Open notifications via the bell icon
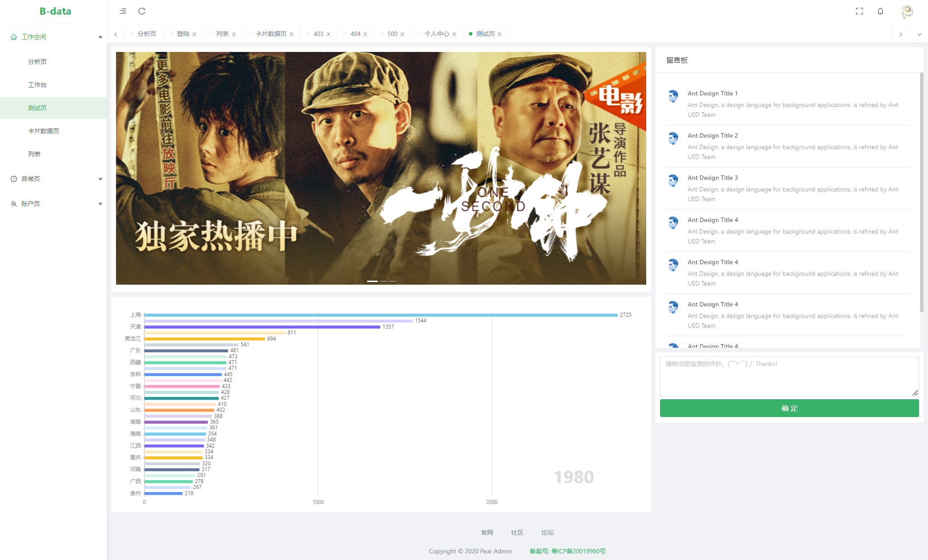928x560 pixels. 880,11
